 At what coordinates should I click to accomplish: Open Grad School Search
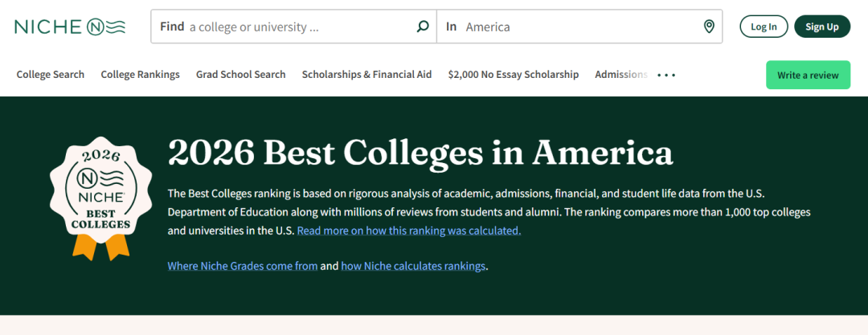point(240,75)
